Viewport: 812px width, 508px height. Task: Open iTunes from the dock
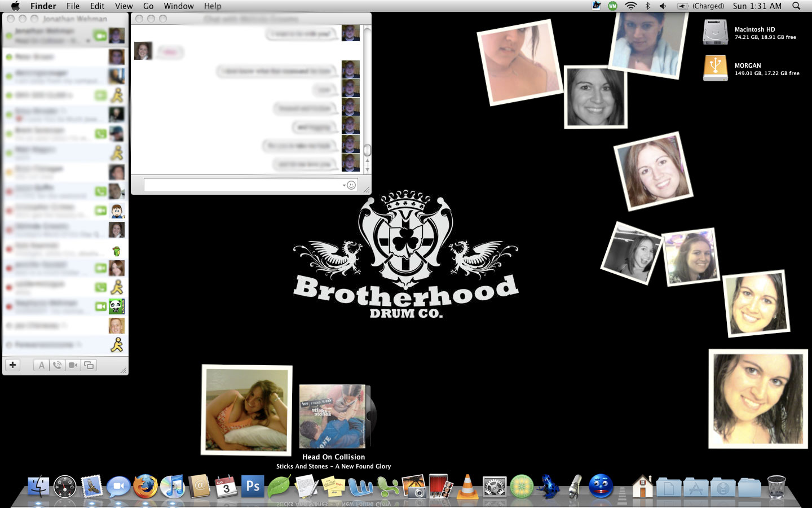[173, 486]
